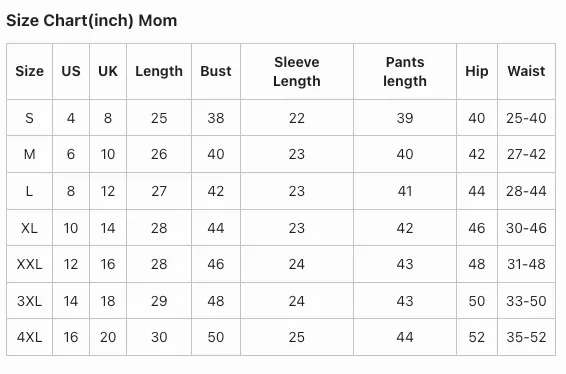566x374 pixels.
Task: Select the S size row label
Action: point(29,118)
